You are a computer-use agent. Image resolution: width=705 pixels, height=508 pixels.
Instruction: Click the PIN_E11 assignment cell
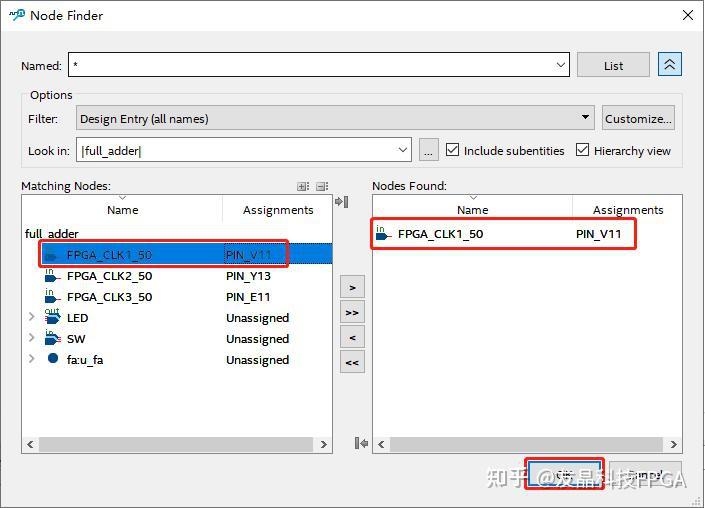(248, 297)
